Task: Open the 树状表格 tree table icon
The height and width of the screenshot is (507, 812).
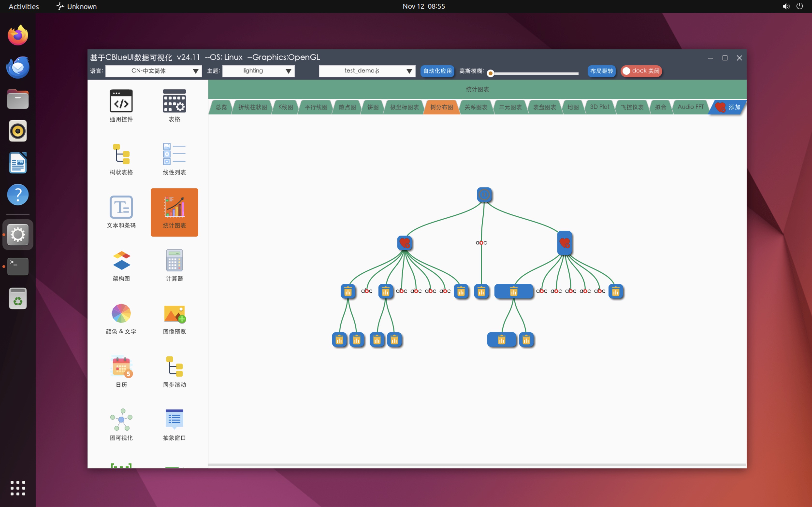Action: pyautogui.click(x=121, y=154)
